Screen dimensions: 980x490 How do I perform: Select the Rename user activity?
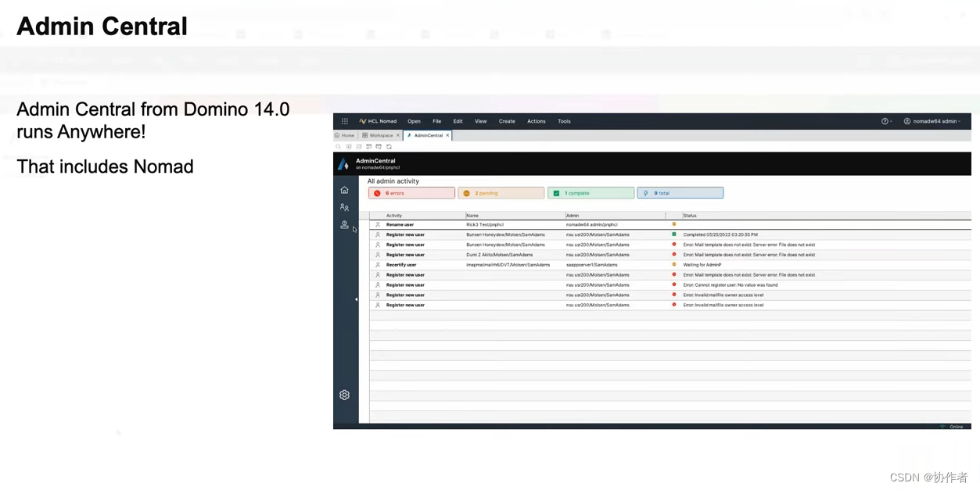click(x=400, y=224)
